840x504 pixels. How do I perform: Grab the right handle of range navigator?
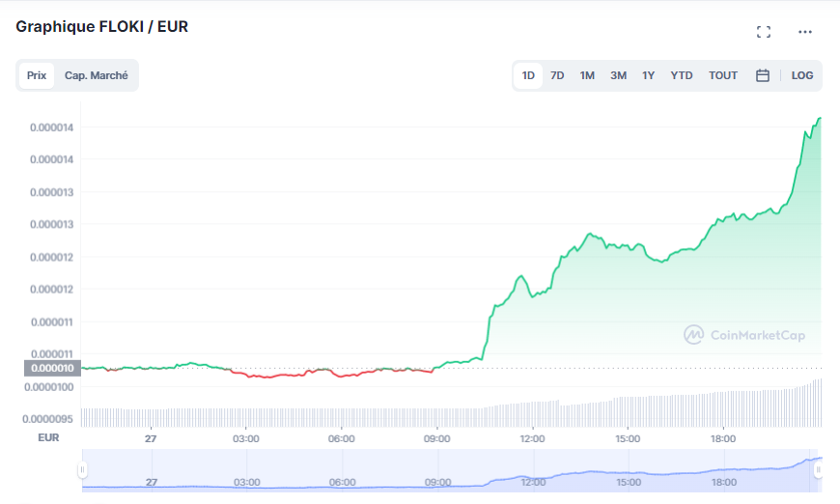point(818,470)
